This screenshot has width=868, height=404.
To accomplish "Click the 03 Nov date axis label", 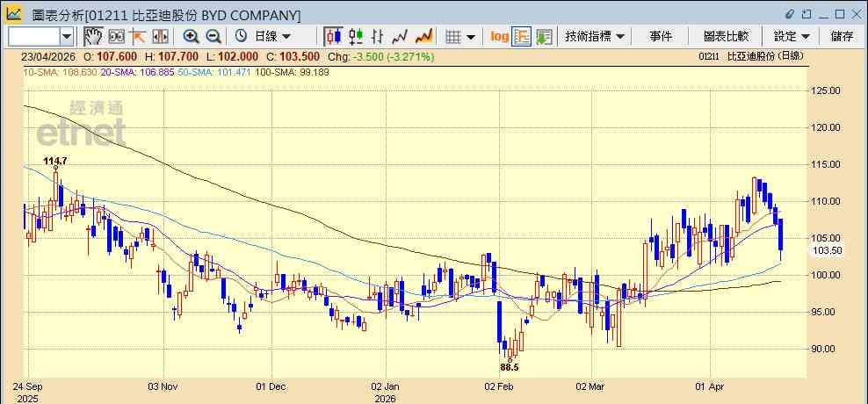I will point(164,386).
